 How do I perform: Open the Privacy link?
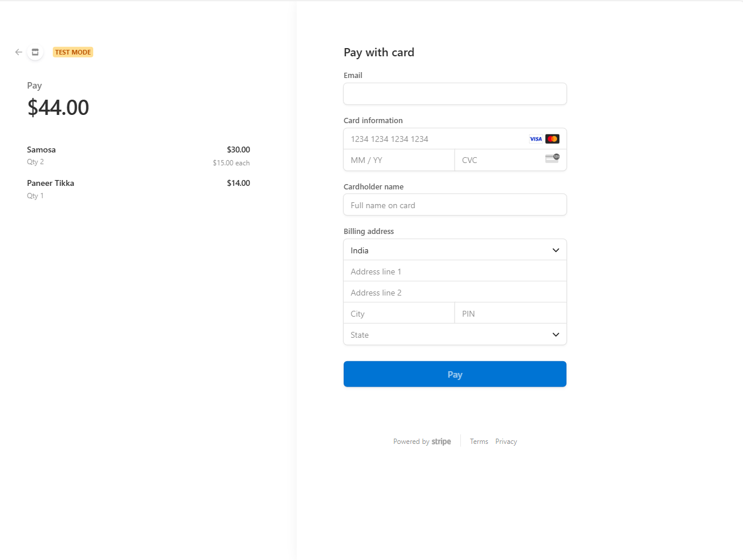point(506,442)
